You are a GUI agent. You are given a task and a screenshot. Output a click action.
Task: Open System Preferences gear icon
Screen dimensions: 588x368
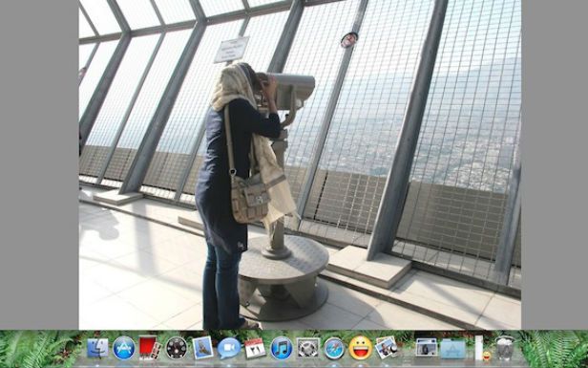[308, 348]
